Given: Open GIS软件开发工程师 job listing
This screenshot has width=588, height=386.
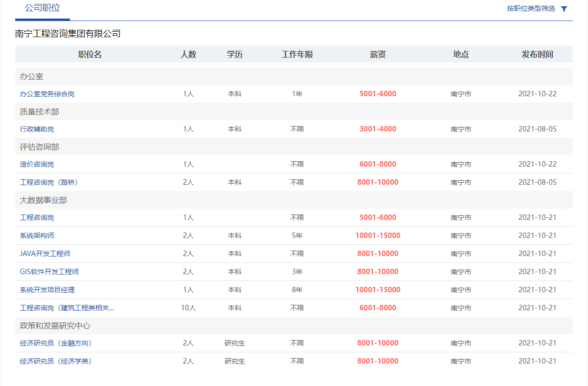Looking at the screenshot, I should tap(49, 272).
